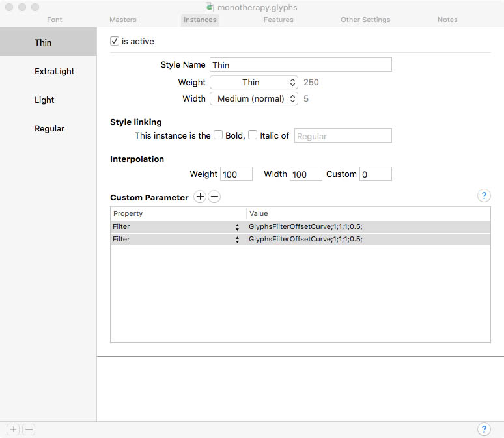Click the Style Name input field
The height and width of the screenshot is (438, 504).
click(x=301, y=64)
